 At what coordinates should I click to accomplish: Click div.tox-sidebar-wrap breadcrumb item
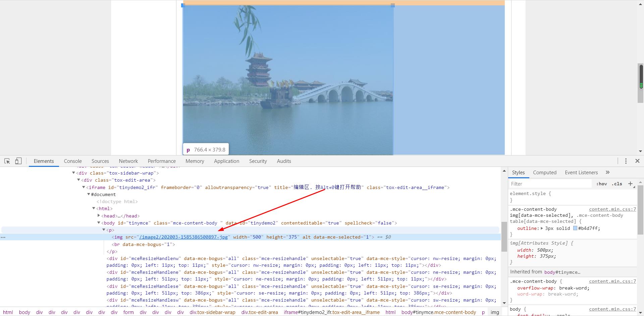(212, 312)
